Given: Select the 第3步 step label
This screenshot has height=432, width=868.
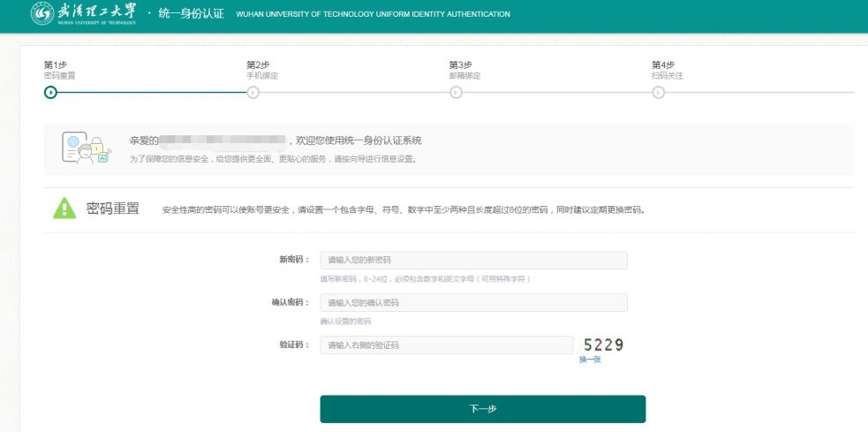Looking at the screenshot, I should [461, 64].
